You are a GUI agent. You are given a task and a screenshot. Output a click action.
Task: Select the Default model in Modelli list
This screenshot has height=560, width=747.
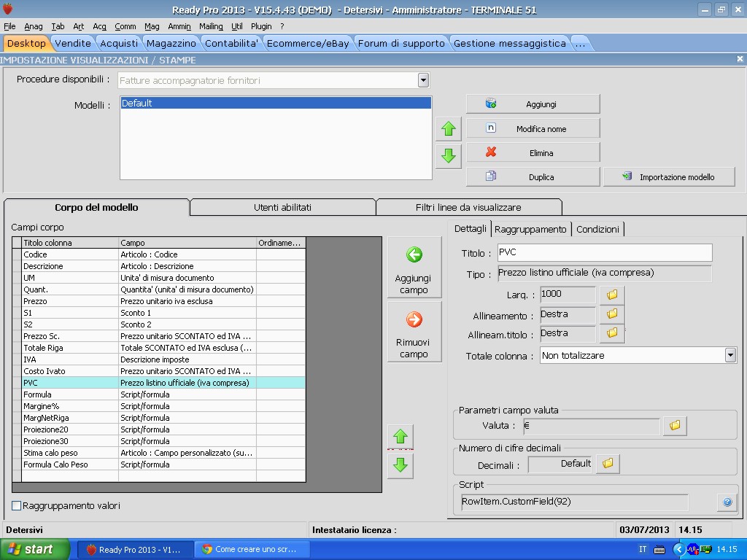click(x=276, y=104)
